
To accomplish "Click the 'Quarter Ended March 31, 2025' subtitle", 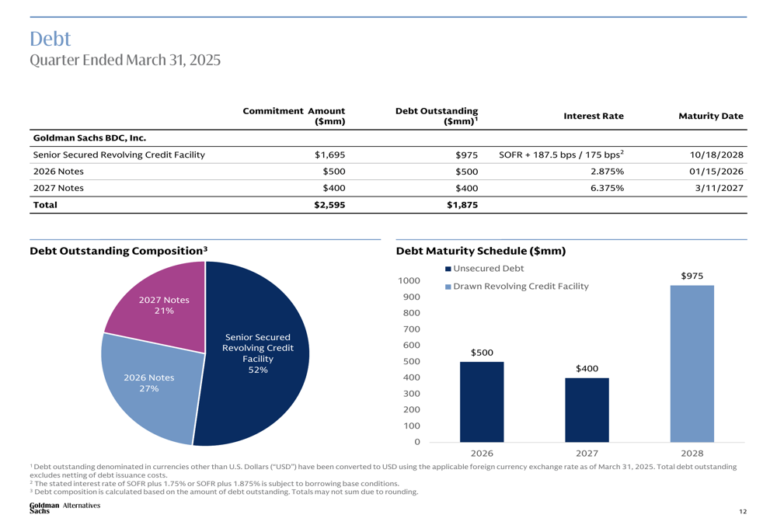I will point(125,60).
